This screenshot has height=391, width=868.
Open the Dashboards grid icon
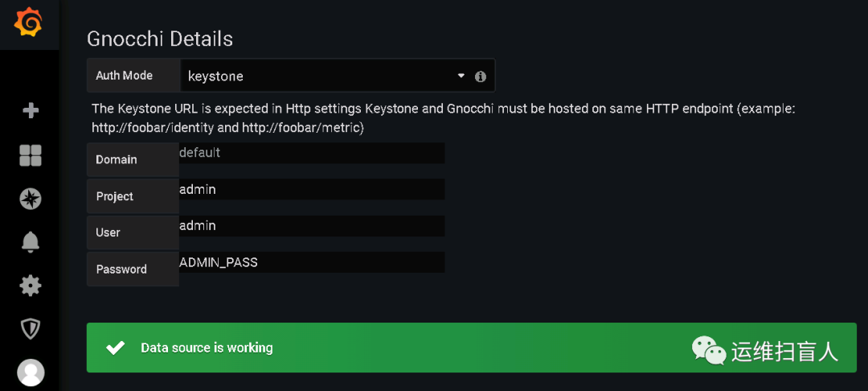pyautogui.click(x=31, y=155)
